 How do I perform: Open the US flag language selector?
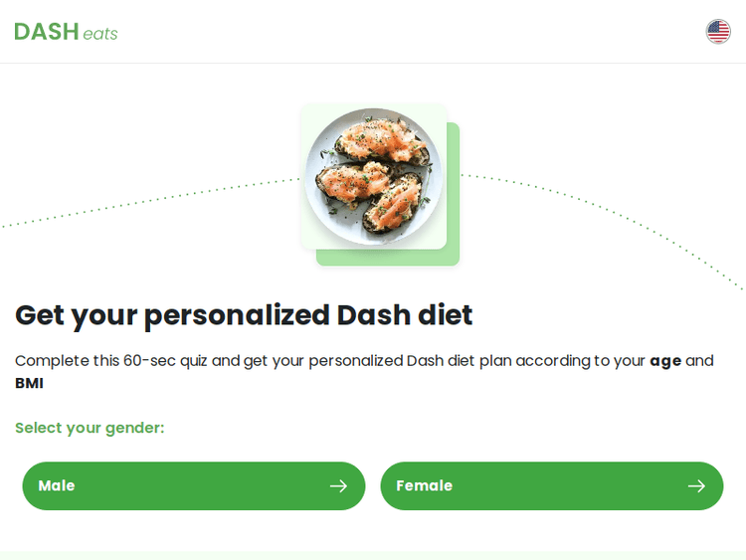pos(718,32)
